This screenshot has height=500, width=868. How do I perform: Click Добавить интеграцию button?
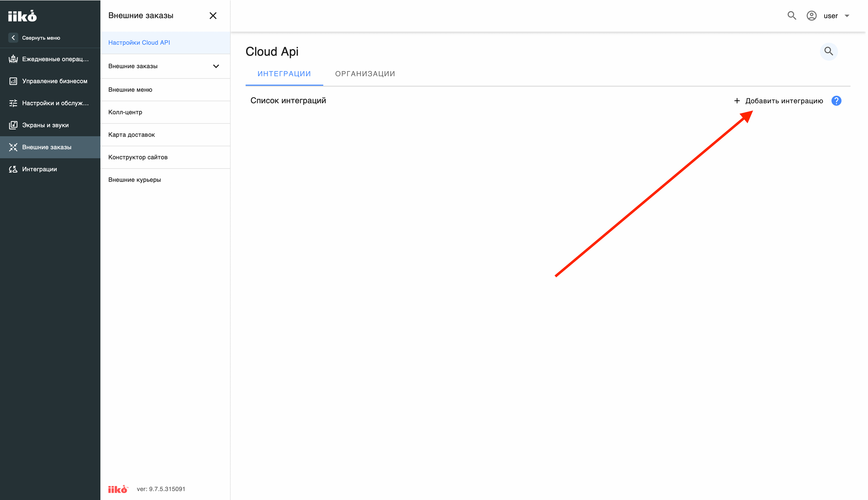tap(778, 101)
